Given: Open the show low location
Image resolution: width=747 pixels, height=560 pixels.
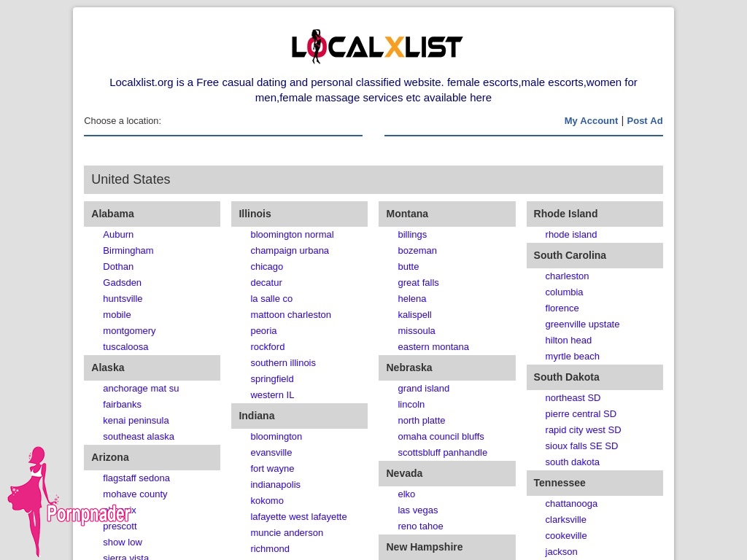Looking at the screenshot, I should pyautogui.click(x=123, y=542).
